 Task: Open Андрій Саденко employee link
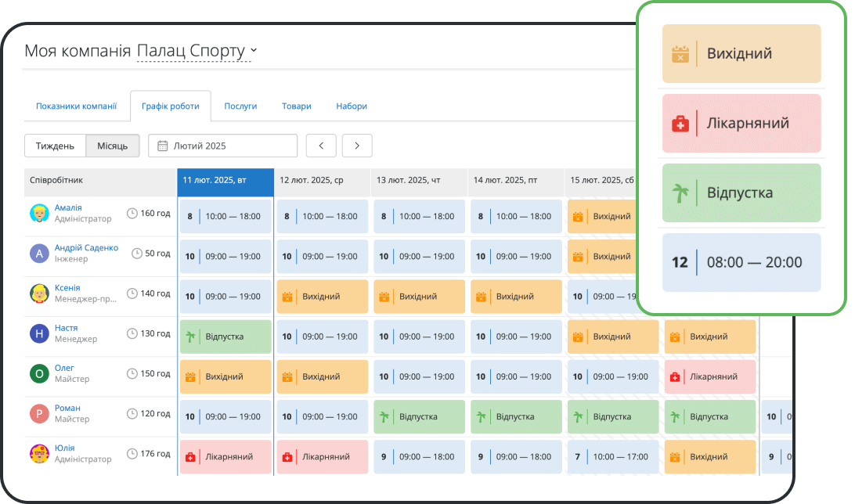(86, 248)
